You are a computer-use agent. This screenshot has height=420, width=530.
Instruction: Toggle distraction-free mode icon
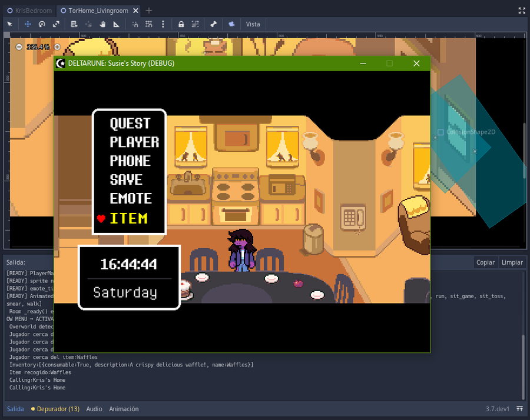(522, 11)
